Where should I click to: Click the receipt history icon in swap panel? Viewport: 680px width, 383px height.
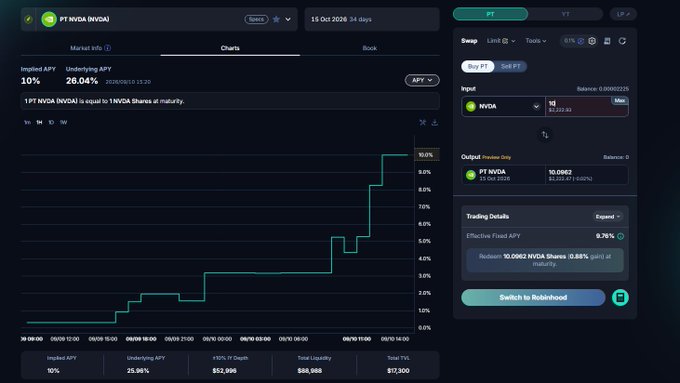point(607,41)
